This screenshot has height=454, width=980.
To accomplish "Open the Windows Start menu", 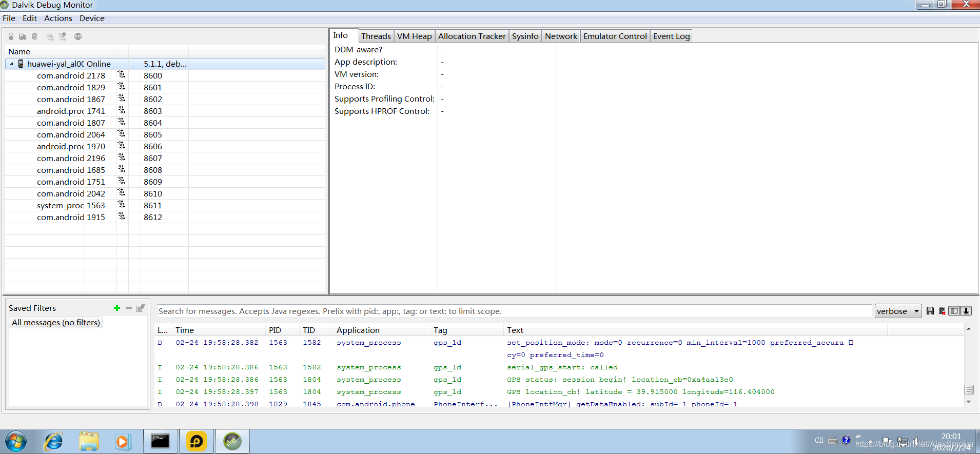I will 15,441.
